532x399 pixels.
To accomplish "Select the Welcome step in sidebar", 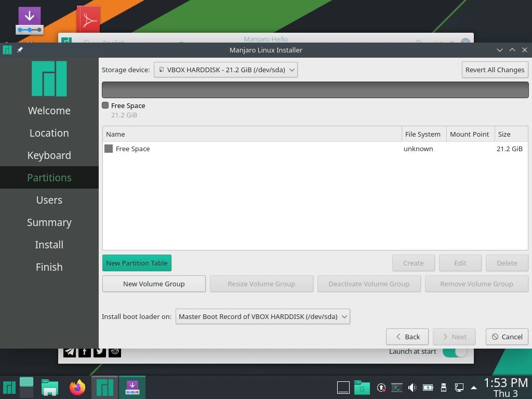I will 49,111.
